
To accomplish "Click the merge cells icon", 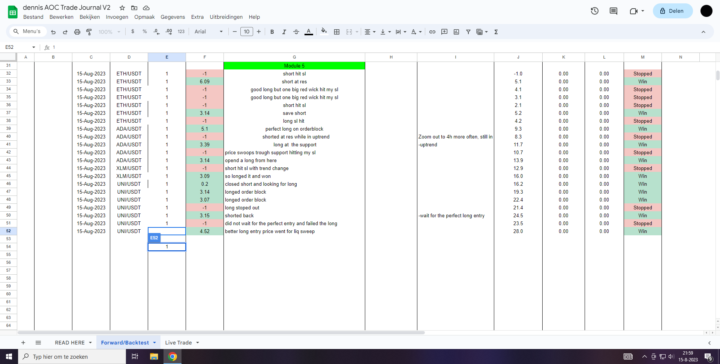I will tap(349, 32).
